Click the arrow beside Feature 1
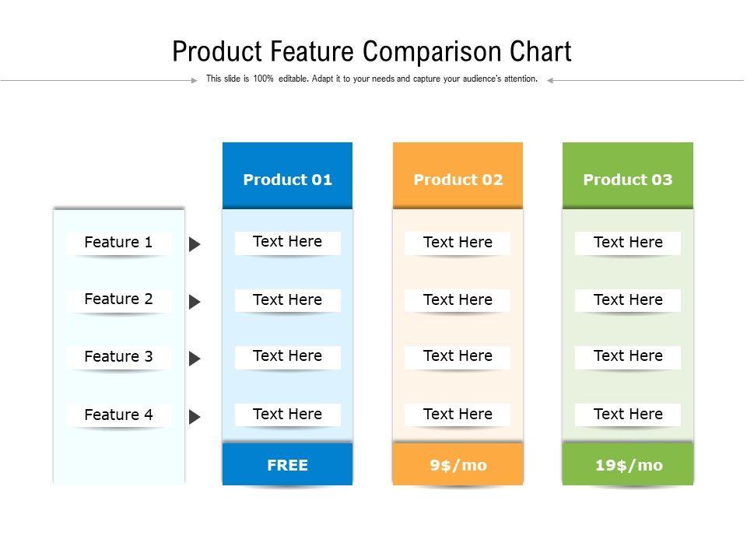 pyautogui.click(x=195, y=244)
